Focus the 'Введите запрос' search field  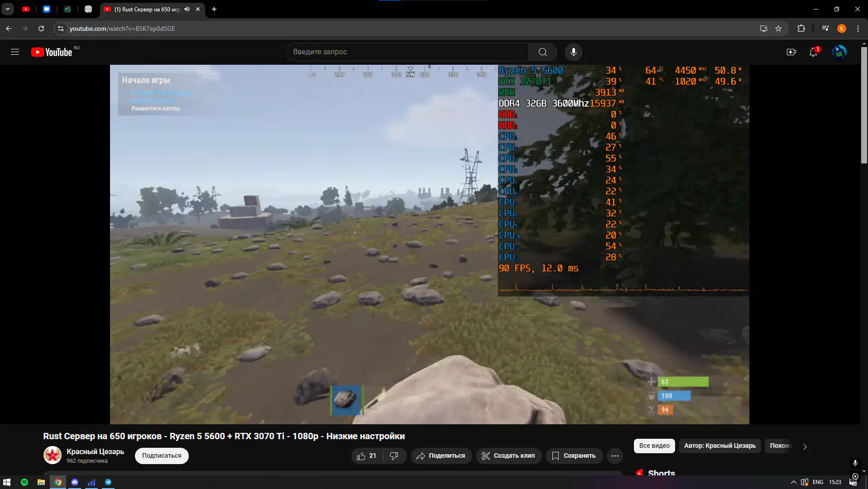[x=407, y=52]
